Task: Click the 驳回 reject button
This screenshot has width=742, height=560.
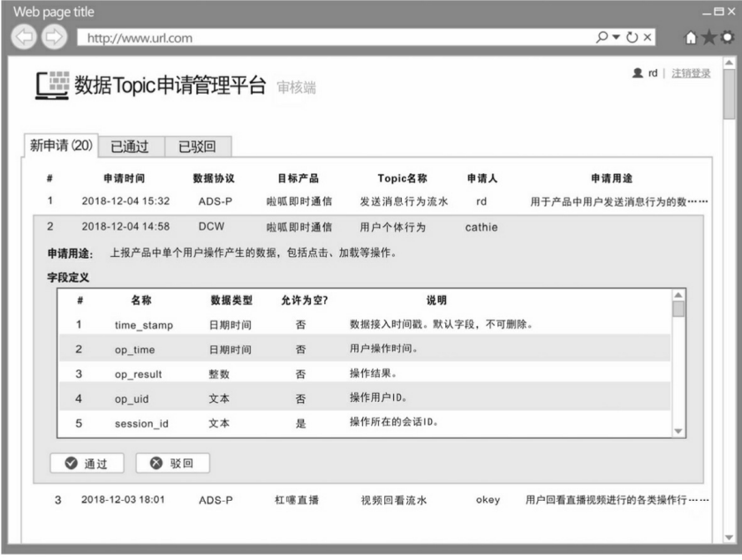Action: tap(173, 463)
